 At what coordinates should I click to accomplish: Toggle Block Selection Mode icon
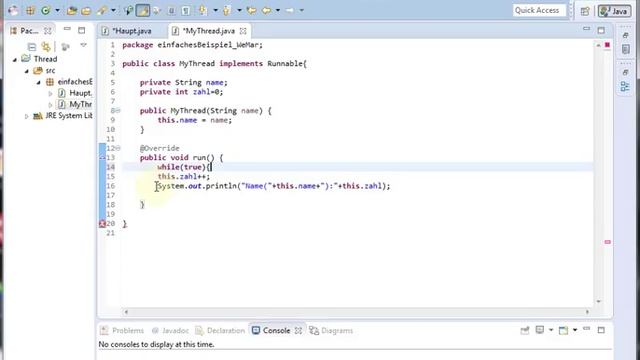pos(171,11)
